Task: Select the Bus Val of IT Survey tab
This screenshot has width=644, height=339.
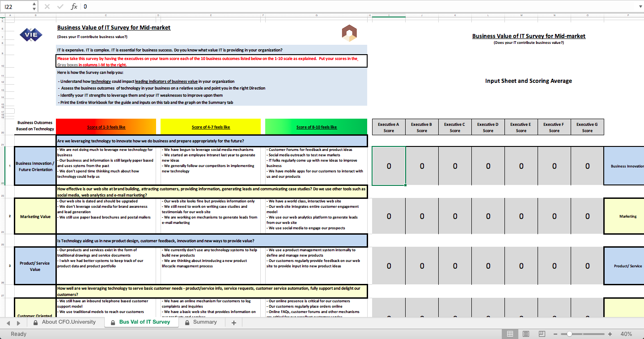Action: click(140, 322)
